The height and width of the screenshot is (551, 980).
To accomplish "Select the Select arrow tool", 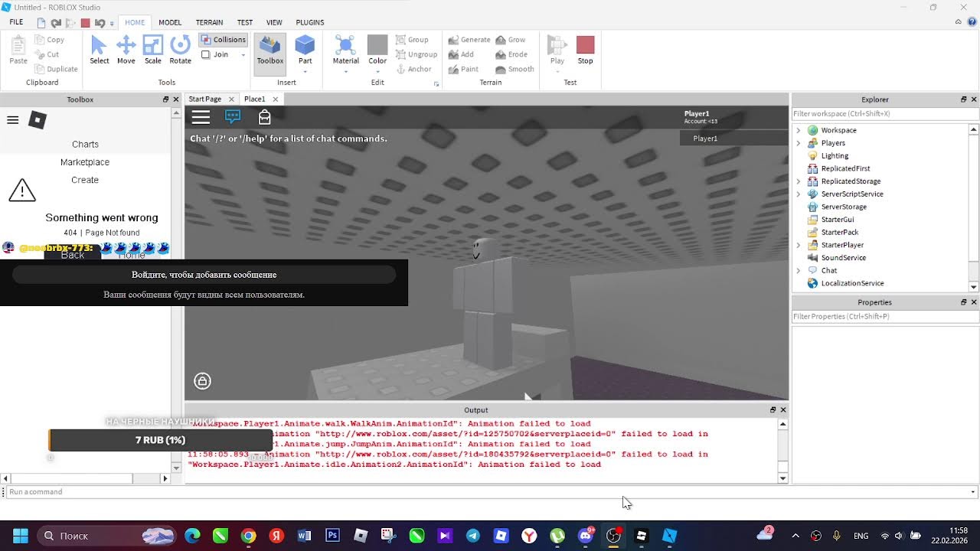I will click(x=99, y=50).
